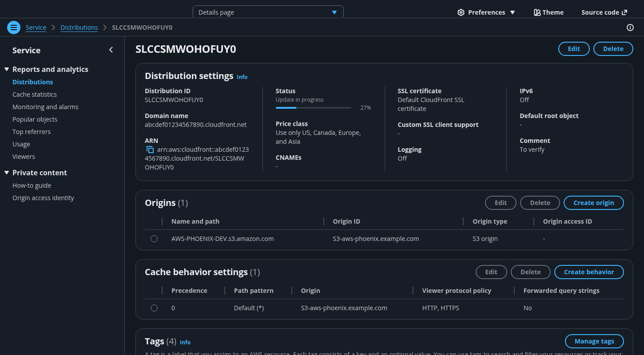644x355 pixels.
Task: Collapse the Private content section
Action: tap(7, 173)
